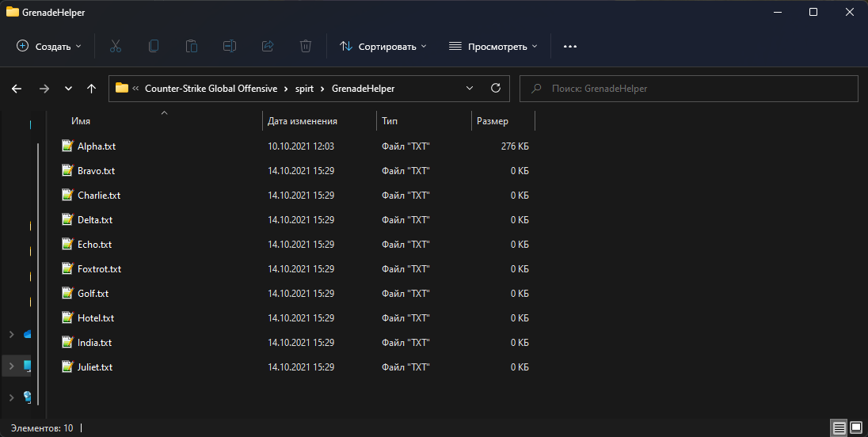
Task: Click the This PC icon in sidebar
Action: (27, 366)
